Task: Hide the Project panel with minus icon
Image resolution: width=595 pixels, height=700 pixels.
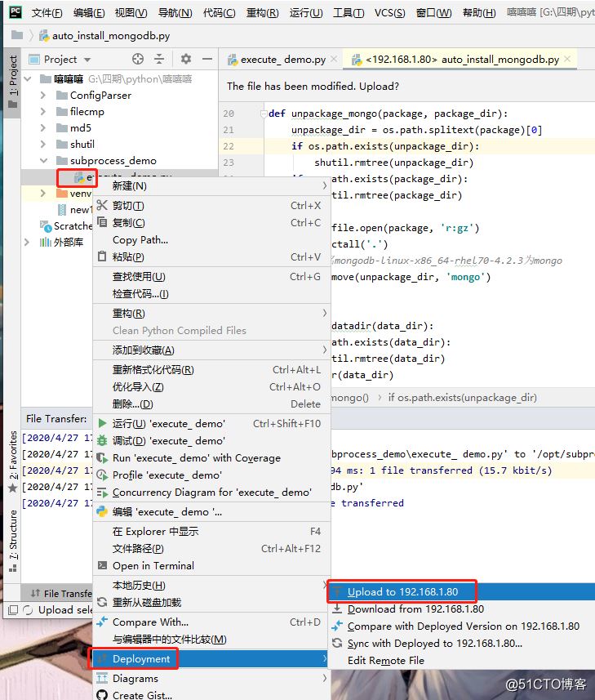Action: 206,60
